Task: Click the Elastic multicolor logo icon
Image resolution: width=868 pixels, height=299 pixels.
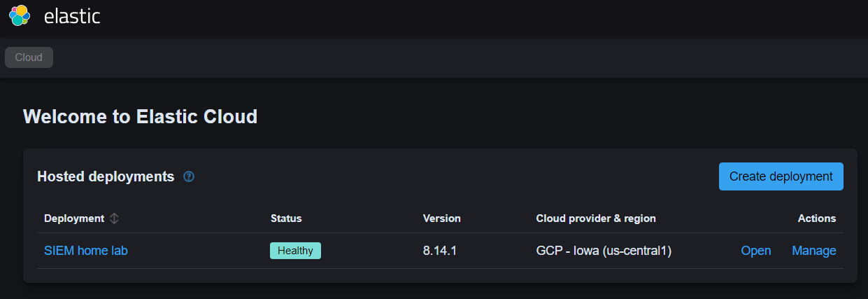Action: click(x=20, y=15)
